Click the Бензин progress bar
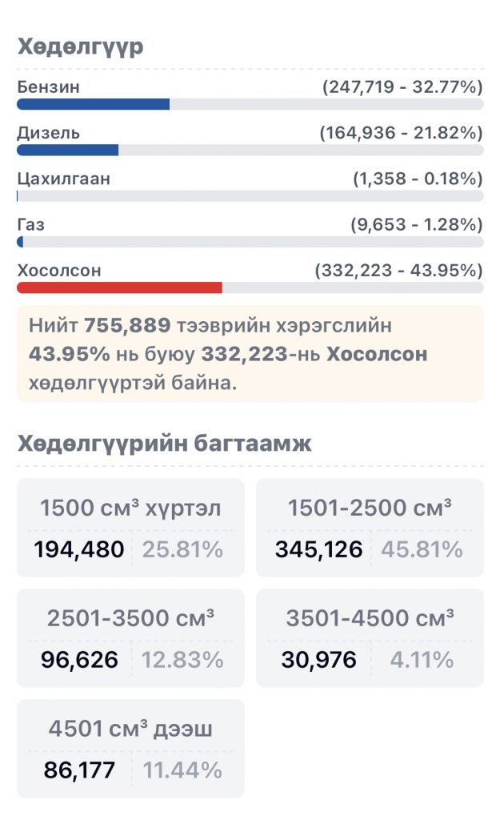The height and width of the screenshot is (820, 504). (x=250, y=104)
